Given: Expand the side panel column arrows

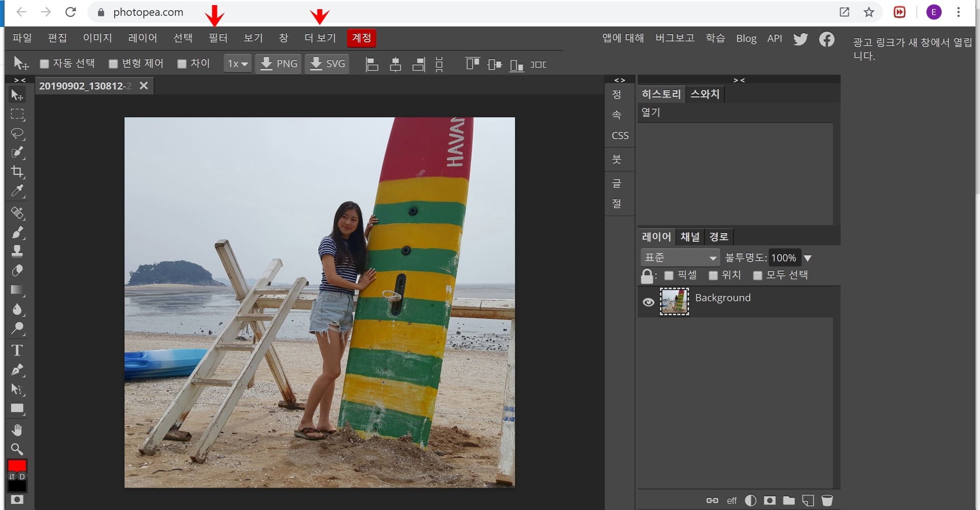Looking at the screenshot, I should [620, 80].
